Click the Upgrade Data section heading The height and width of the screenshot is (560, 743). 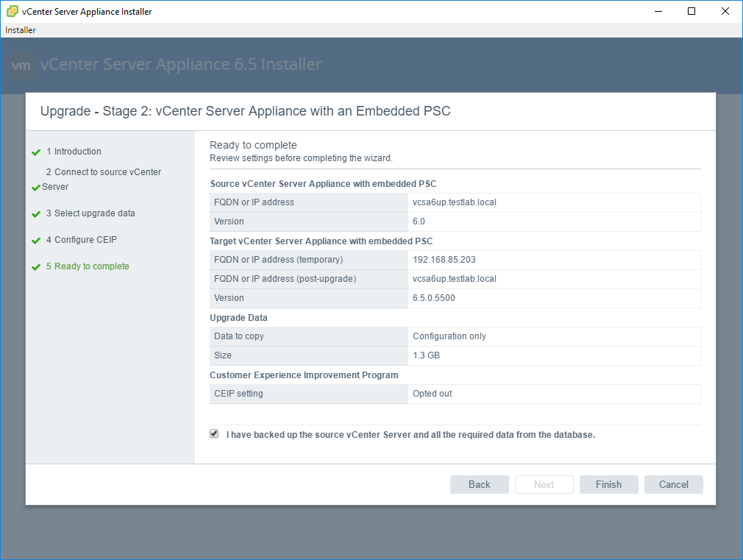point(238,318)
